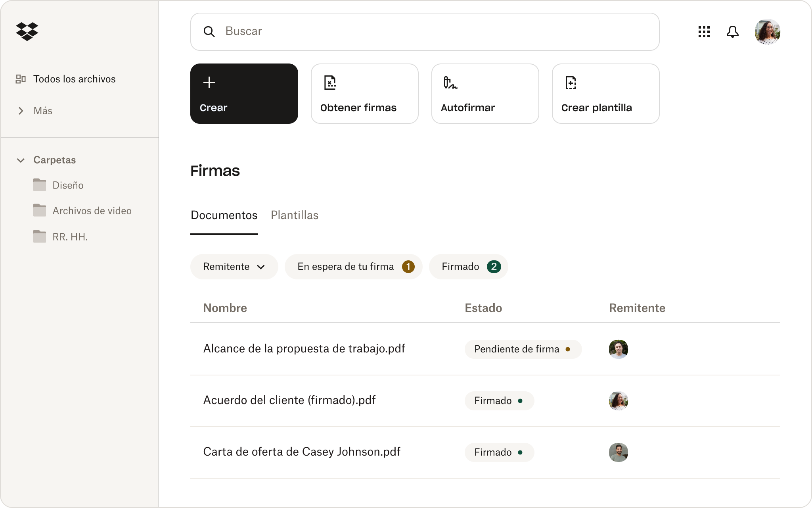Click the Obtener firmas button
812x508 pixels.
point(364,94)
